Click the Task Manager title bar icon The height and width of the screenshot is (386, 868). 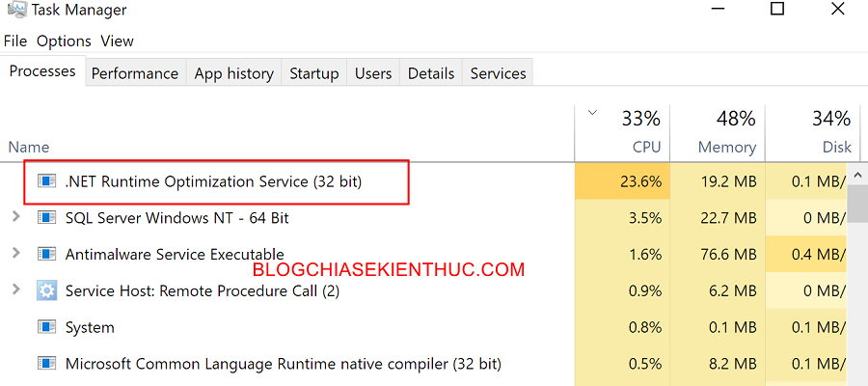[17, 10]
